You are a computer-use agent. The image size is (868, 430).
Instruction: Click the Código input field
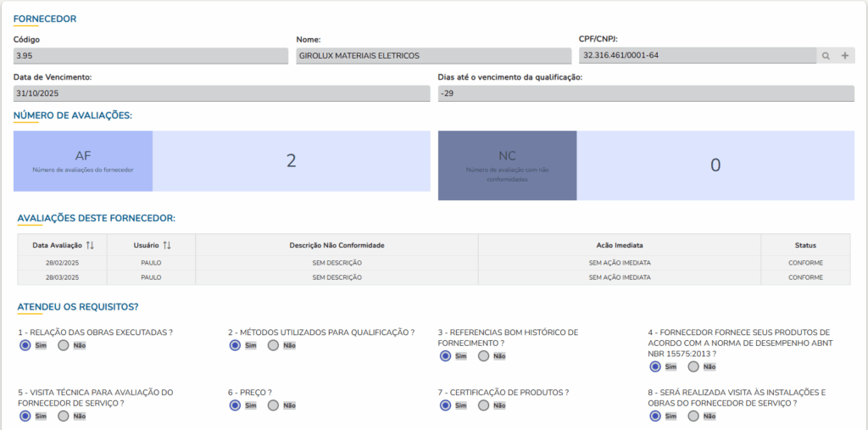pos(151,56)
